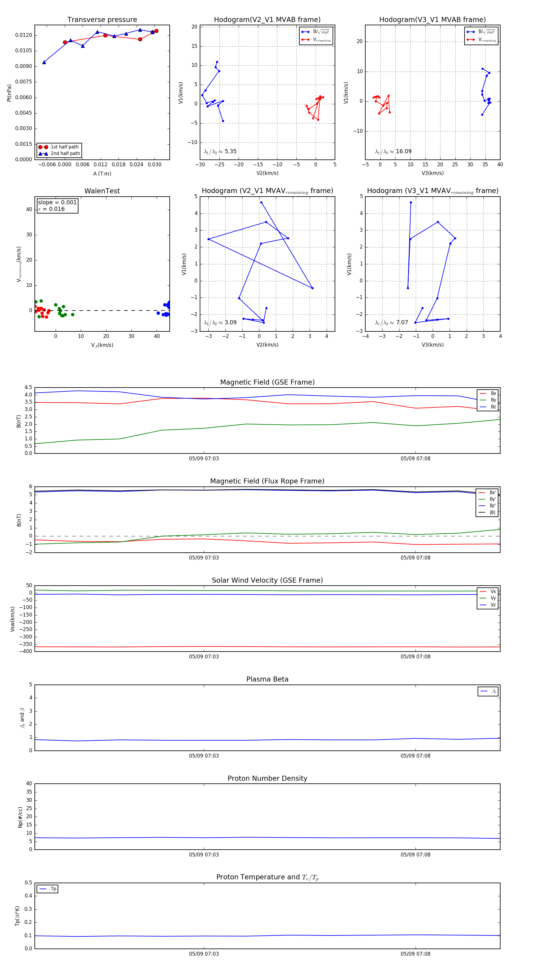Viewport: 535px width, 980px height.
Task: Click the 'Pt(nPa)' y-axis label
Action: point(9,93)
